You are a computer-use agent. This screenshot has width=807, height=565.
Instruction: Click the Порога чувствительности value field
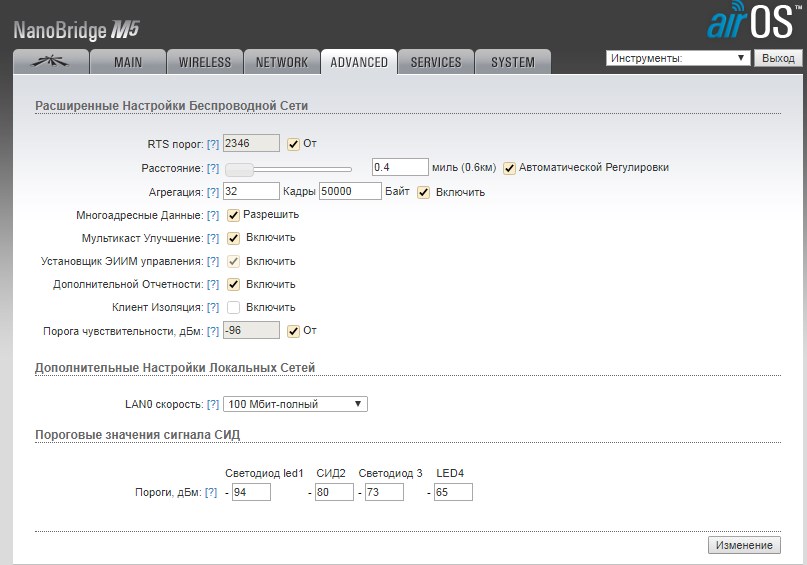251,330
